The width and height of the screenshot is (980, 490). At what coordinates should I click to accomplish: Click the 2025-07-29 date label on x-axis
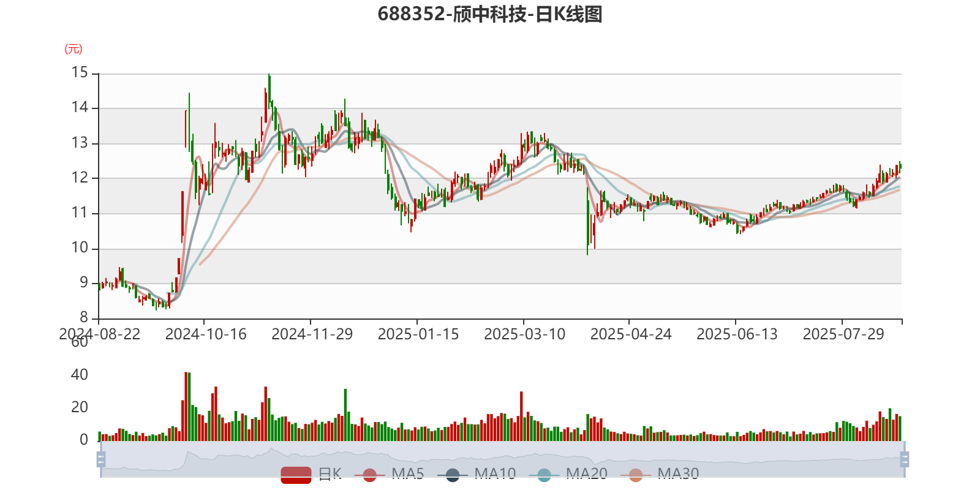point(843,334)
